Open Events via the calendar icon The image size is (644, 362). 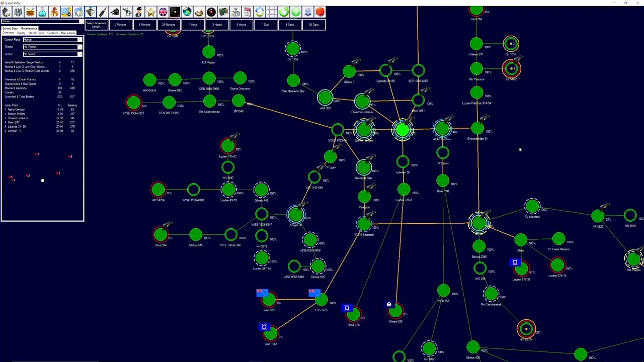(248, 12)
